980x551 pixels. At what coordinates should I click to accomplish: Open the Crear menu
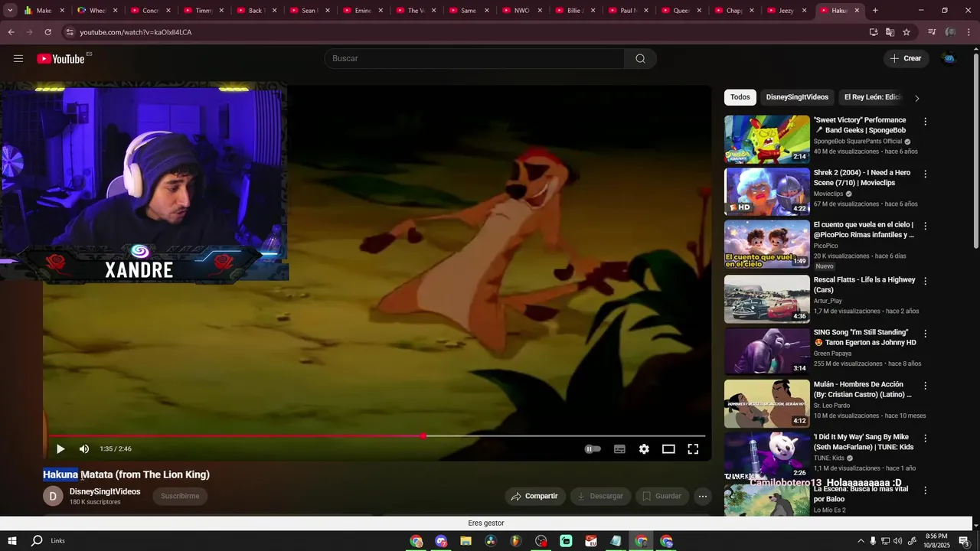click(x=906, y=58)
